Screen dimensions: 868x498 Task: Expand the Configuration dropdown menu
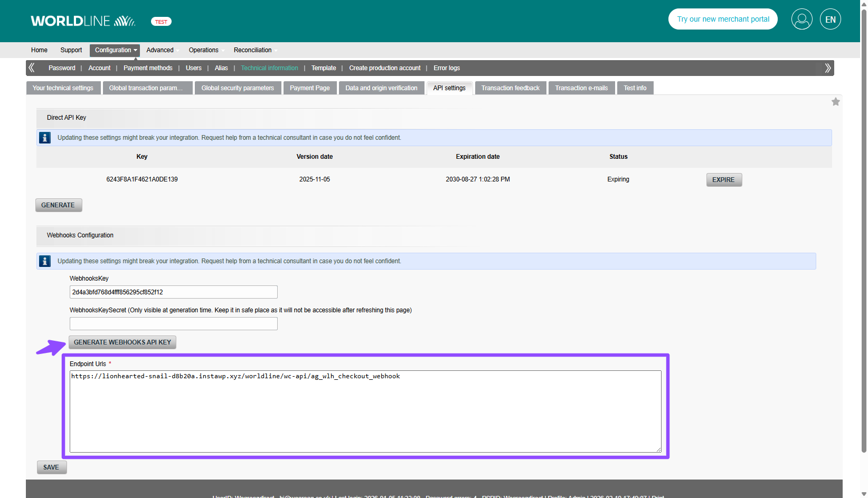coord(115,50)
